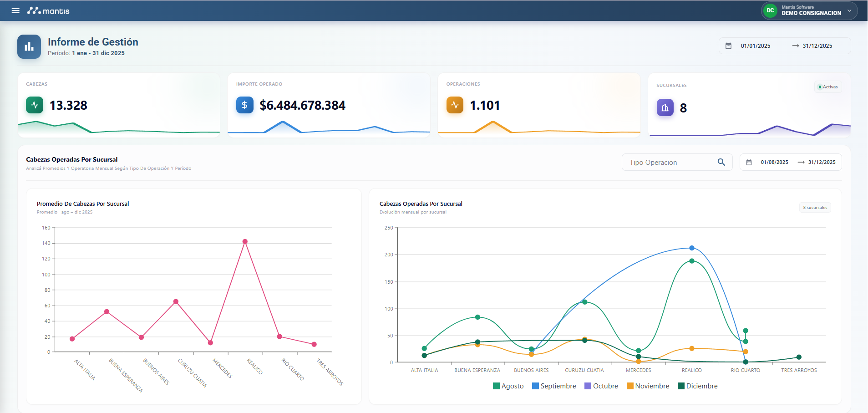Click the green Agosto point at BUENA ESPERANZA
868x413 pixels.
point(477,317)
